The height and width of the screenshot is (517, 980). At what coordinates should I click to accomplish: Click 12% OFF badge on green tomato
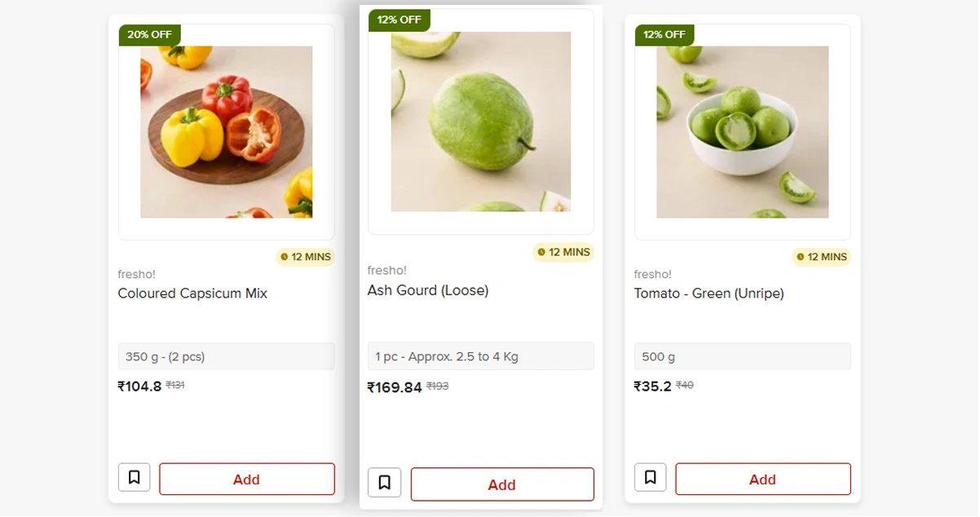pos(664,35)
